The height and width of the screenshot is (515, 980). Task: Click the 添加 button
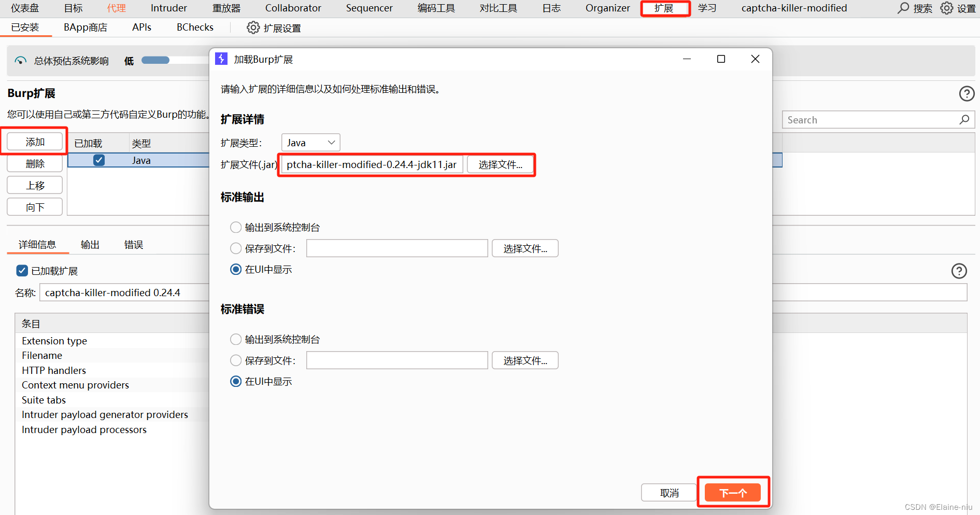point(35,142)
